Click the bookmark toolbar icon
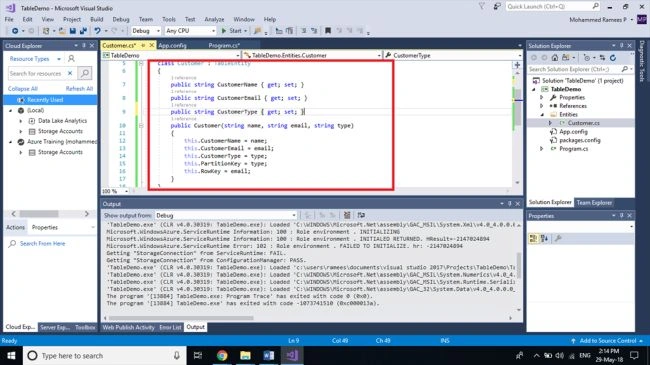The image size is (650, 365). (327, 31)
